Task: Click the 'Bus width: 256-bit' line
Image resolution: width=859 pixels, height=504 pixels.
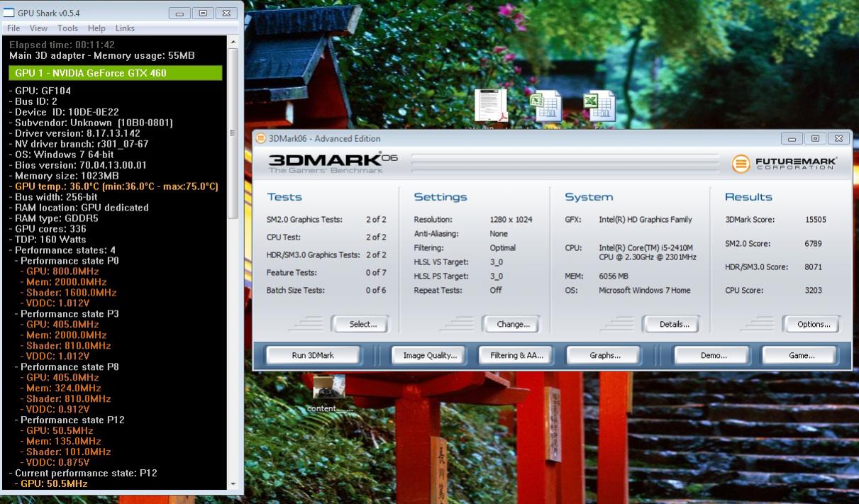Action: point(53,197)
